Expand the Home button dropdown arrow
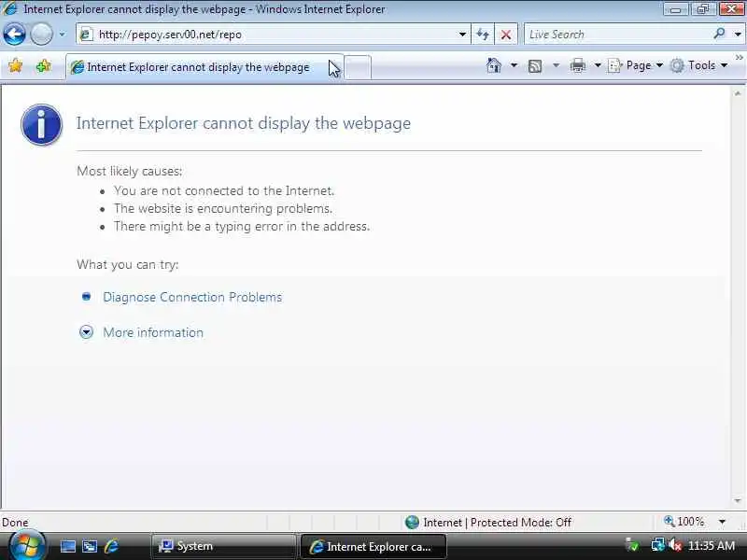 coord(514,65)
